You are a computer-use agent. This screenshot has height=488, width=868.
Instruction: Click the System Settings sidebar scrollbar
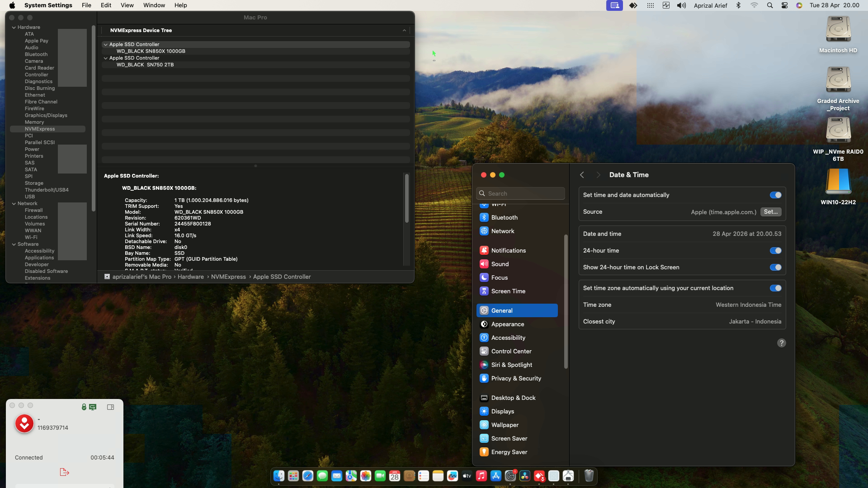click(x=566, y=301)
